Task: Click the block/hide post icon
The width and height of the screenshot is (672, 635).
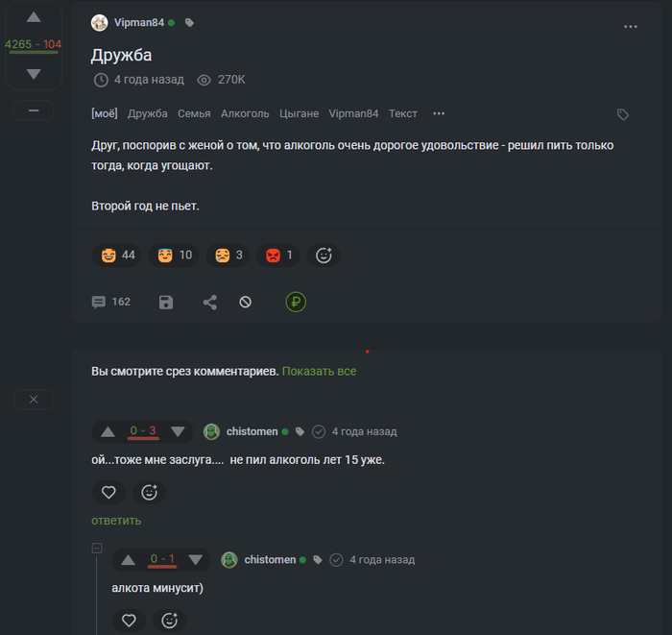Action: [246, 302]
